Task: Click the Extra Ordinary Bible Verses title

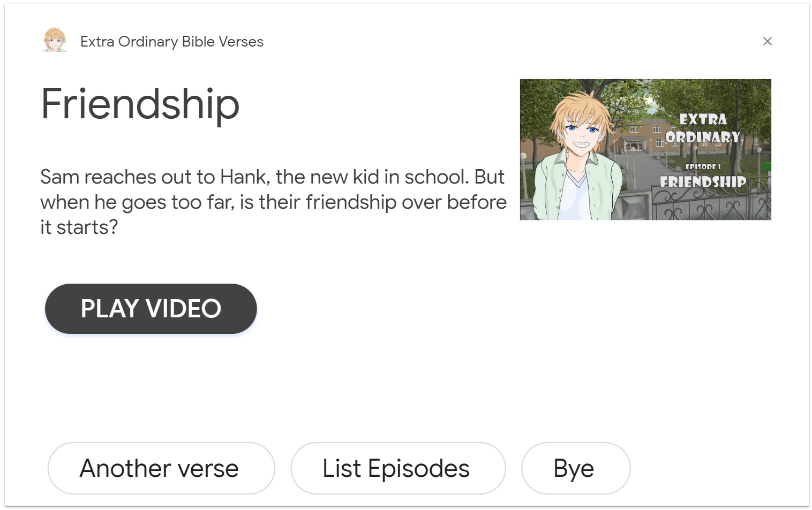Action: tap(172, 42)
